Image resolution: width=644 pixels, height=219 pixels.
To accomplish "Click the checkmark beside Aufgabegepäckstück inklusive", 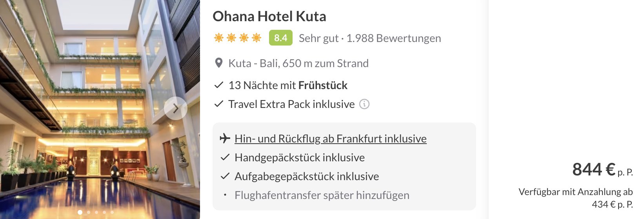I will [225, 176].
